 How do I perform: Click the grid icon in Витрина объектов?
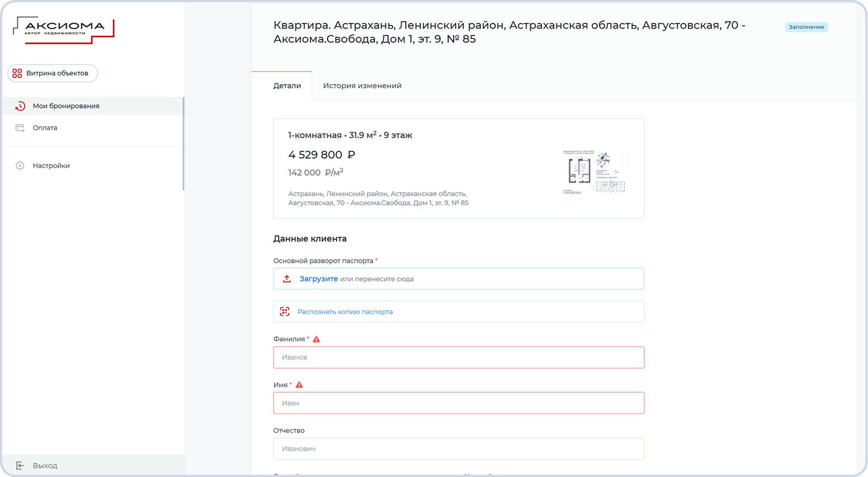(x=17, y=73)
